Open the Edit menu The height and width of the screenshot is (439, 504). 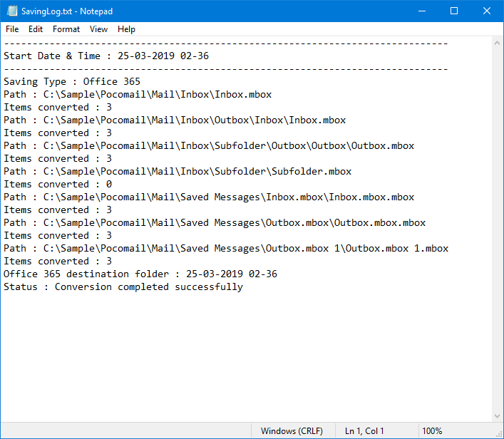(36, 29)
